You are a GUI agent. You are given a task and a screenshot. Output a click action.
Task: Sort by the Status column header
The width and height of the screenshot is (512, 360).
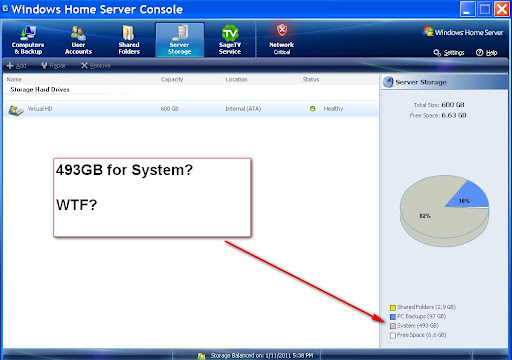click(x=311, y=79)
